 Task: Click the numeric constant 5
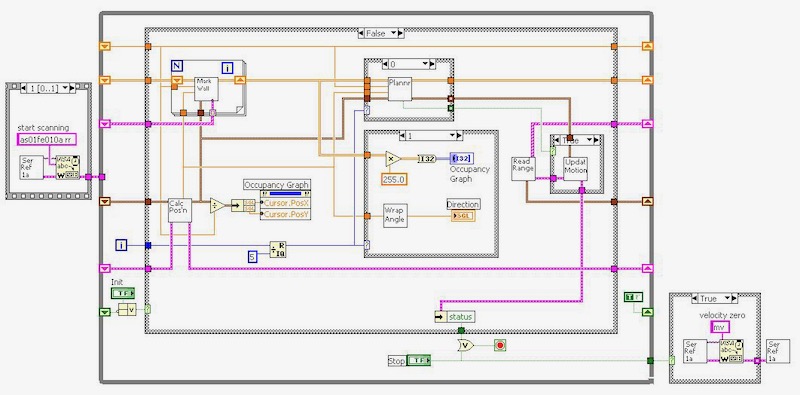coord(253,257)
